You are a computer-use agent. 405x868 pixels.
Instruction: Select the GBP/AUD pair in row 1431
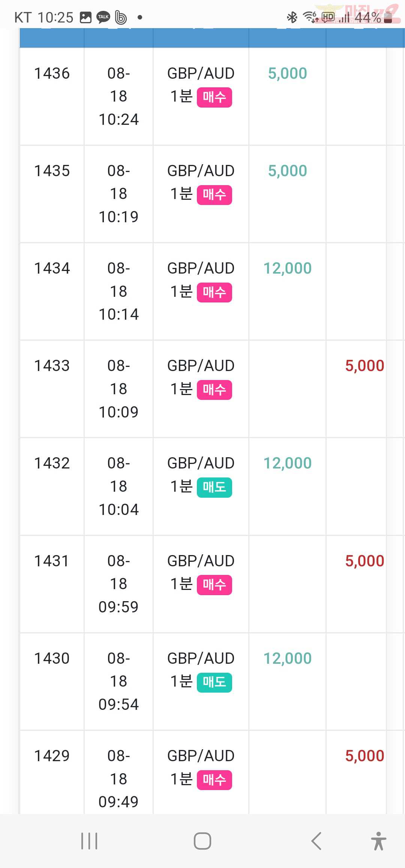point(201,561)
